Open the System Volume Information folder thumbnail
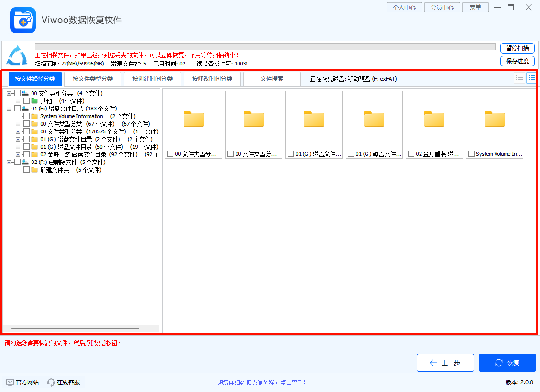Viewport: 540px width, 392px height. coord(495,120)
